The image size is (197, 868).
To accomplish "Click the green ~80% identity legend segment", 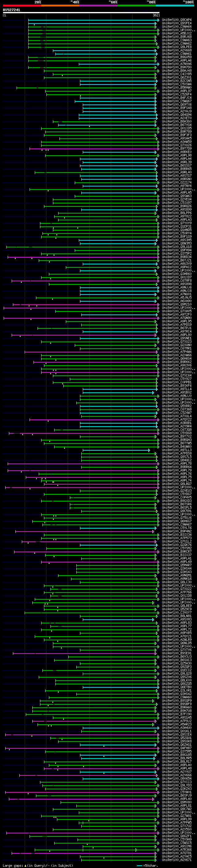I will tap(137, 6).
